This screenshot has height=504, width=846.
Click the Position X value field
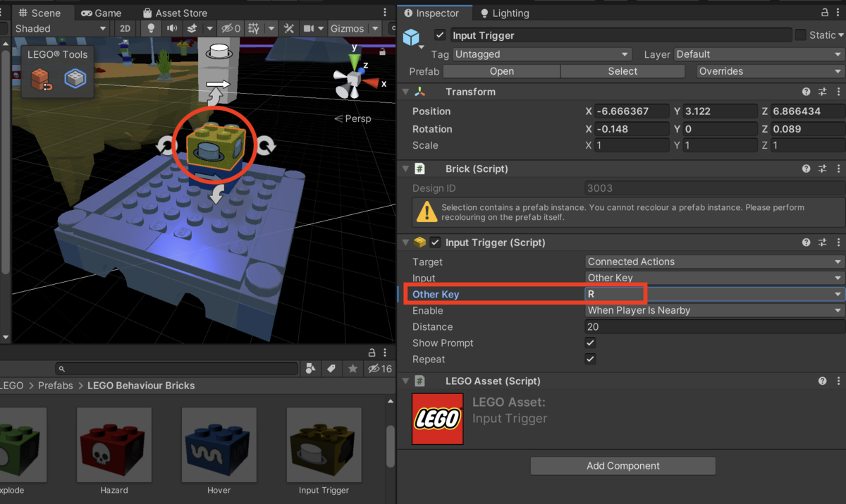(632, 111)
